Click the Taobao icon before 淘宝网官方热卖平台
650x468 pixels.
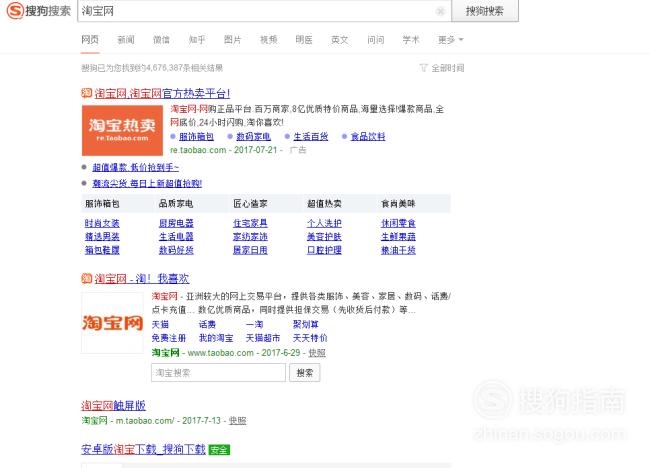point(87,93)
